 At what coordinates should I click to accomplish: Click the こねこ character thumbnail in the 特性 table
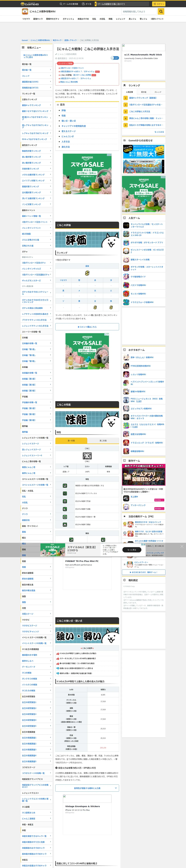87,456
